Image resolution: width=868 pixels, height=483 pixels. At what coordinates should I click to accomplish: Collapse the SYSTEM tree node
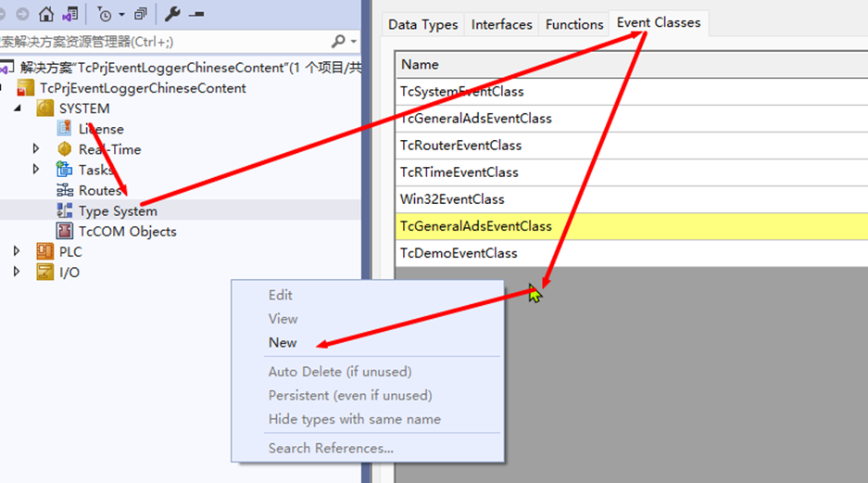17,108
